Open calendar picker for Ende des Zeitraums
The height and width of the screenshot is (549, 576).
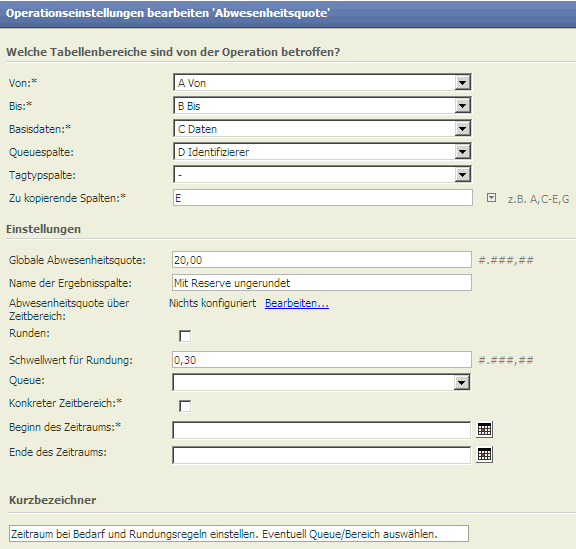tap(484, 455)
